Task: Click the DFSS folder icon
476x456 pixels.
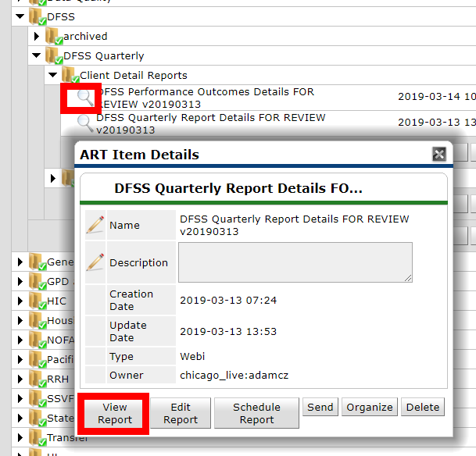Action: [38, 16]
